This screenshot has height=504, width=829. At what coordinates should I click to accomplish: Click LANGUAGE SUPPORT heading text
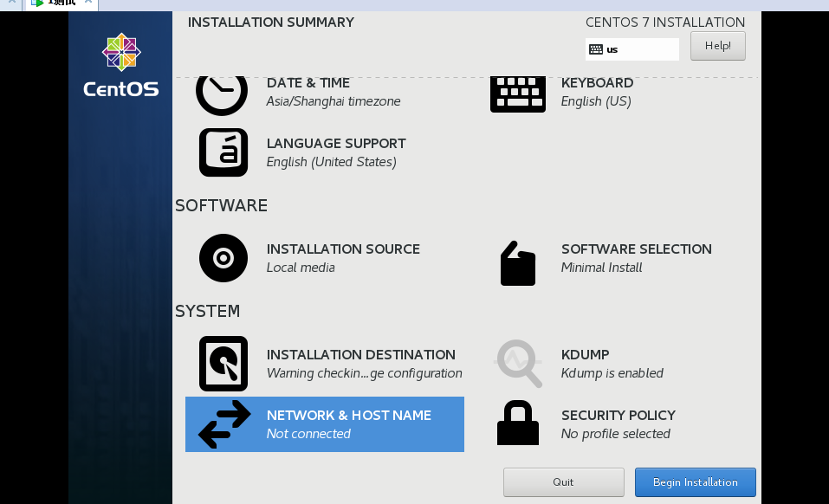[336, 144]
